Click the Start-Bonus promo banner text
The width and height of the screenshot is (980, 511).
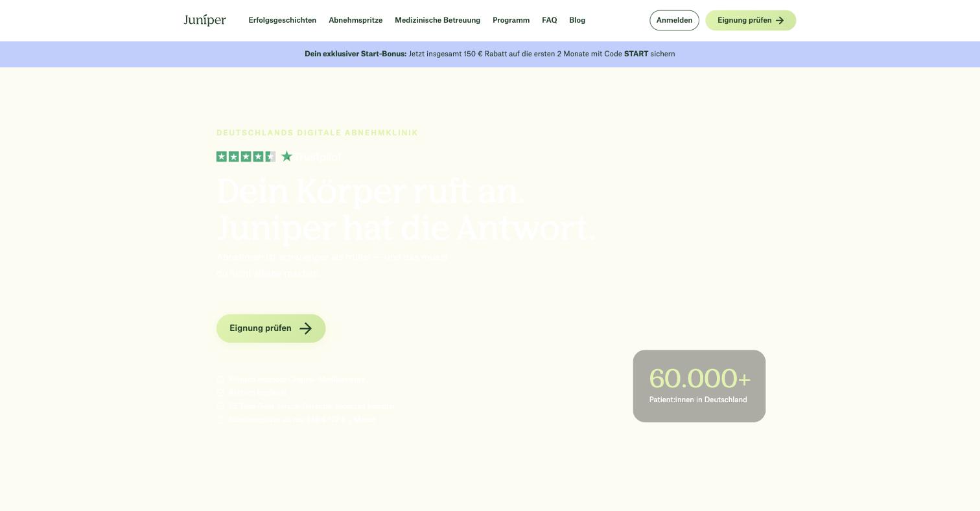pyautogui.click(x=490, y=54)
